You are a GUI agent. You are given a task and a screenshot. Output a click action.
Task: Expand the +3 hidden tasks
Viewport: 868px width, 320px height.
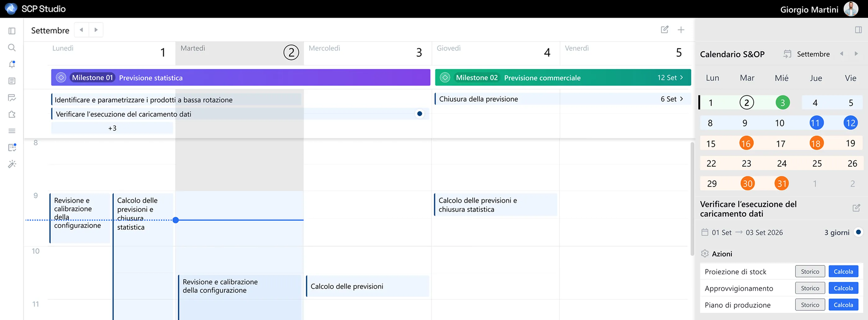click(x=112, y=128)
